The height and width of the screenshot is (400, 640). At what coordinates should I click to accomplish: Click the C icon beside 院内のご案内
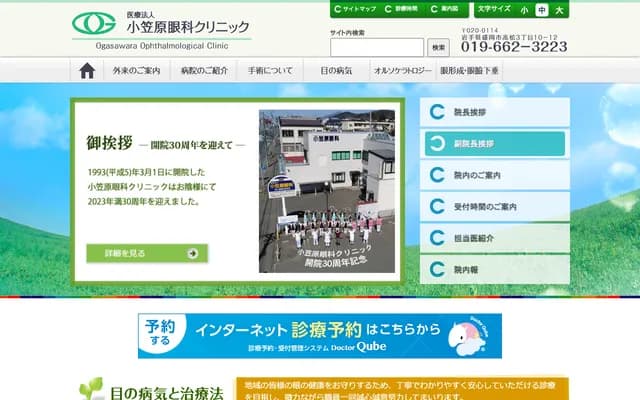(437, 175)
